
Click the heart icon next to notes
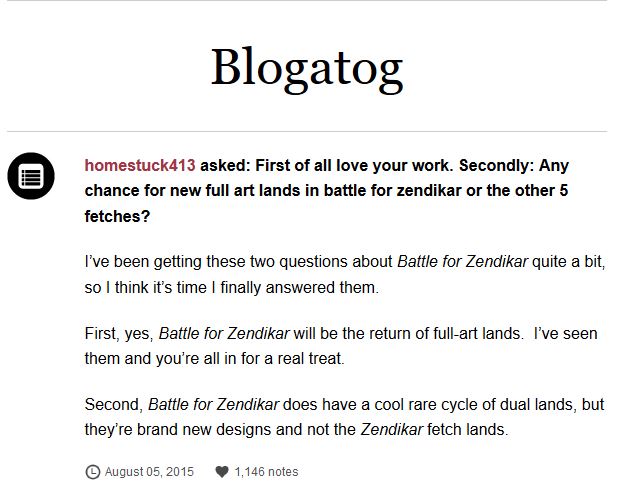coord(222,472)
